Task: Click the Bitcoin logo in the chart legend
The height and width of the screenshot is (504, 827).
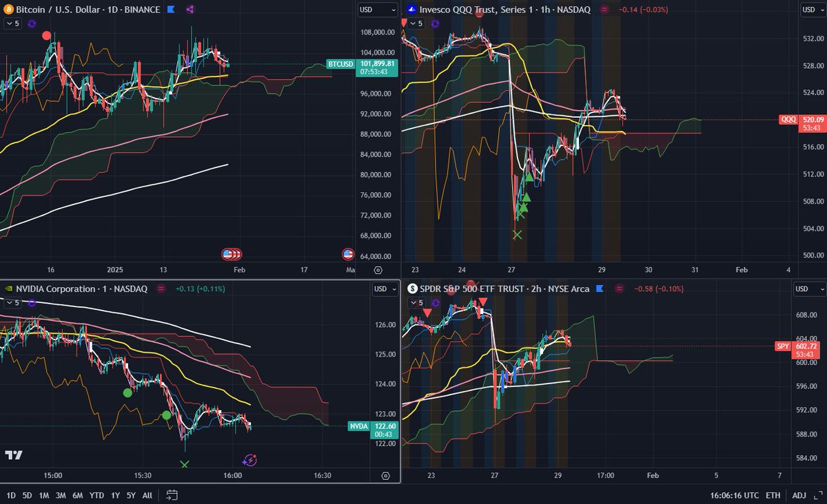Action: tap(7, 10)
